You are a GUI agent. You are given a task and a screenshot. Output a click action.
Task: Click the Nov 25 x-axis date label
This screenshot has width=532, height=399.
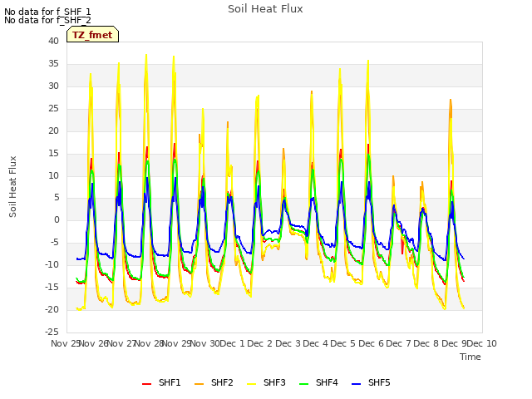click(65, 343)
